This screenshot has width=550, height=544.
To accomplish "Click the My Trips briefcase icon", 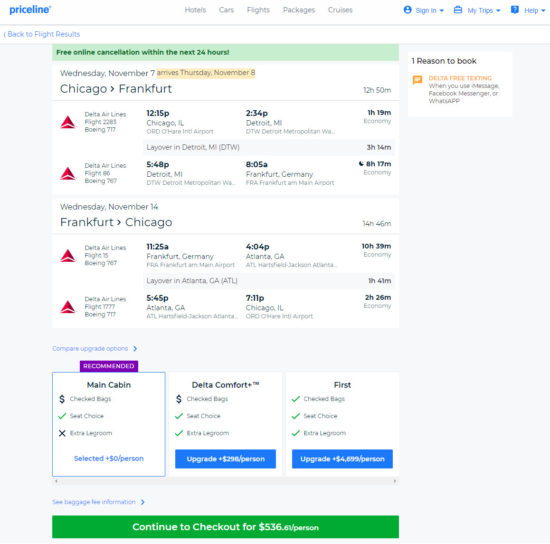I will point(458,10).
